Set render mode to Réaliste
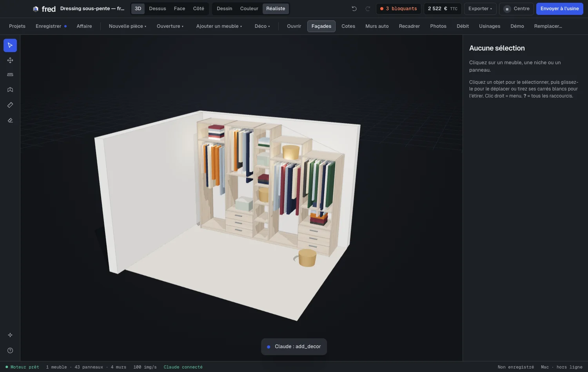 click(x=276, y=9)
